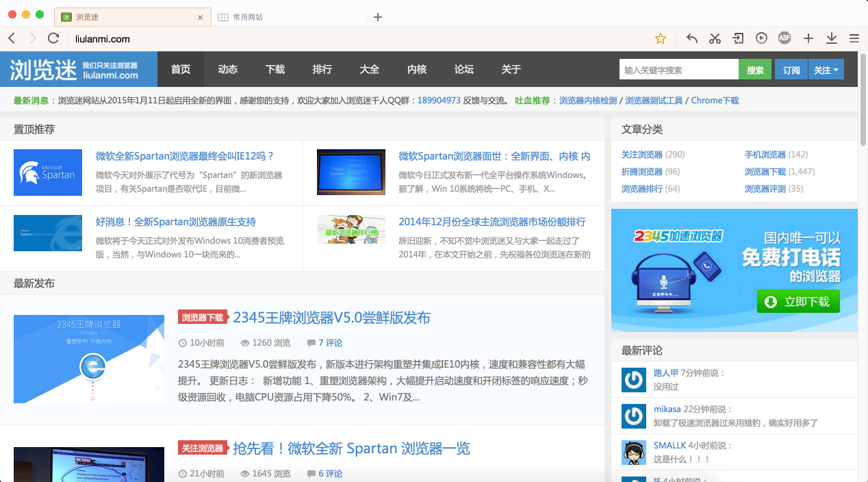Open the browser hamburger menu
This screenshot has height=482, width=868.
click(854, 38)
